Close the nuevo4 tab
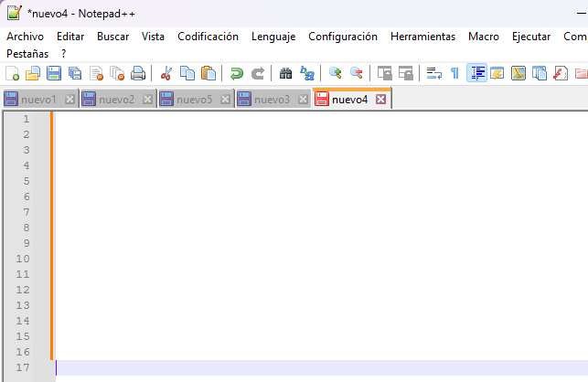 click(x=381, y=99)
